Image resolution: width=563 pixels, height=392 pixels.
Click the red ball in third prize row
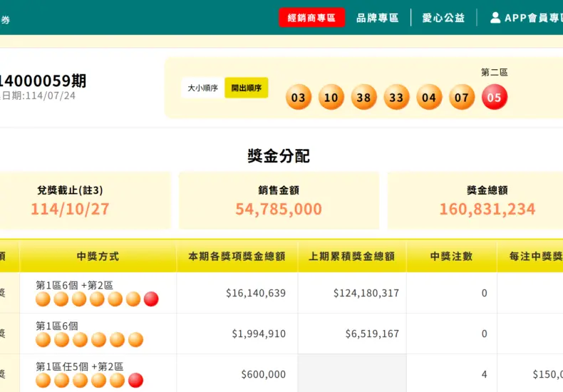click(x=135, y=380)
